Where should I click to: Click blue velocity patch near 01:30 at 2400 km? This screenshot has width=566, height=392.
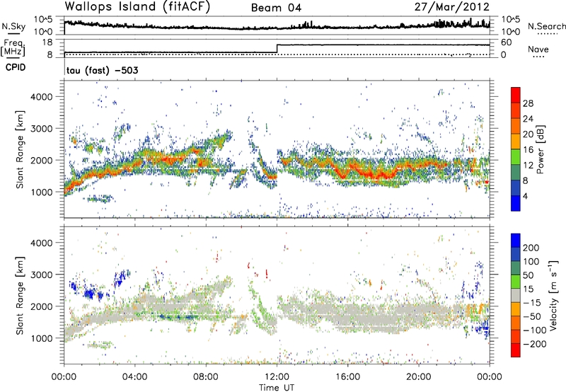click(90, 293)
